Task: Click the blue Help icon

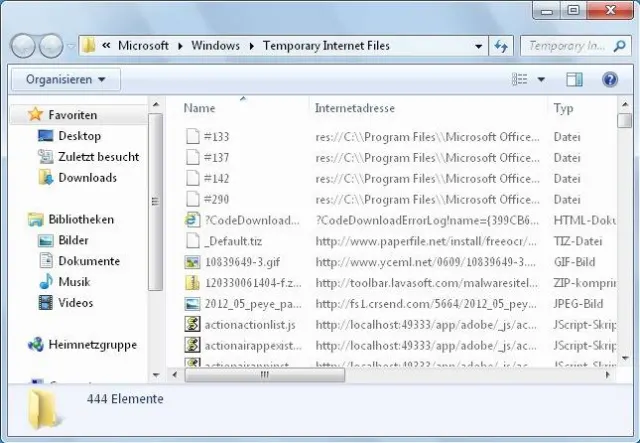Action: point(610,79)
